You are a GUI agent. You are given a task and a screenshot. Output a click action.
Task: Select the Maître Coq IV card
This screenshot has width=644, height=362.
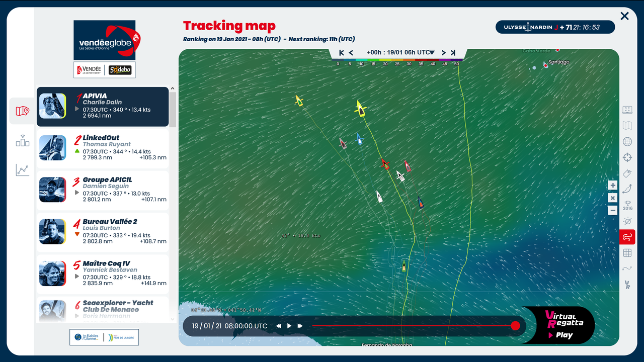(103, 274)
